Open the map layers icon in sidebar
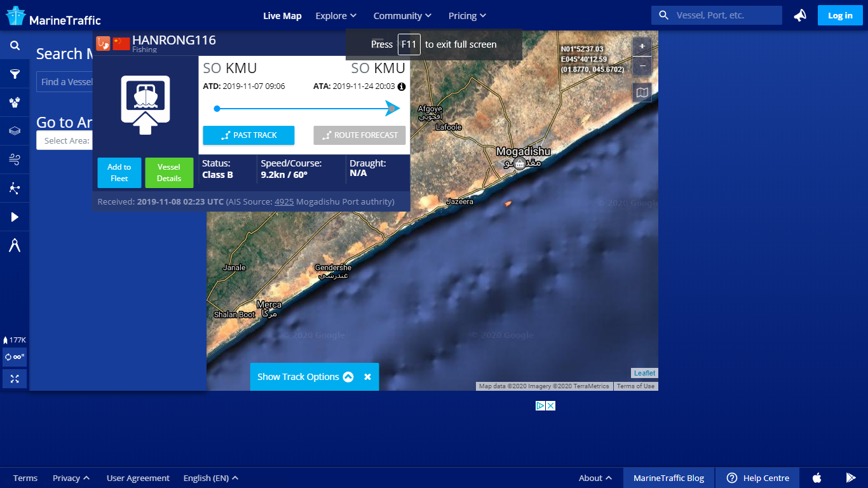868x488 pixels. point(15,131)
